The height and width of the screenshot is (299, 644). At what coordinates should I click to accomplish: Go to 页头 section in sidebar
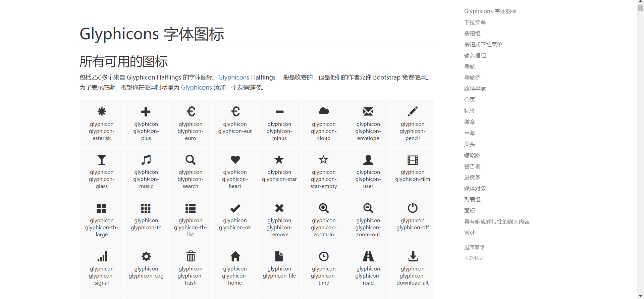(470, 144)
